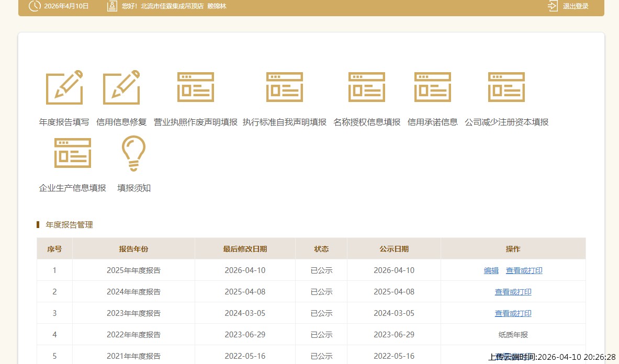This screenshot has width=619, height=364.
Task: Open 查看或打印 for 2024年度报告
Action: pyautogui.click(x=513, y=292)
